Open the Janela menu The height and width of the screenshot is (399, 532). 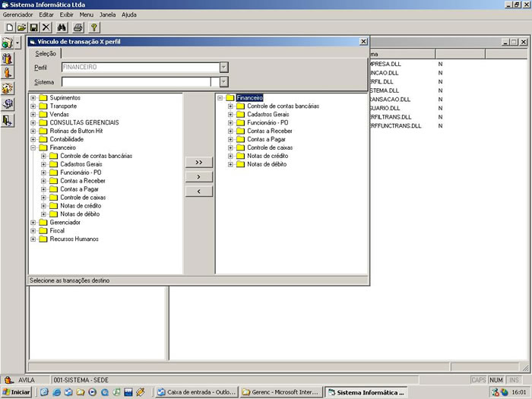pyautogui.click(x=108, y=14)
